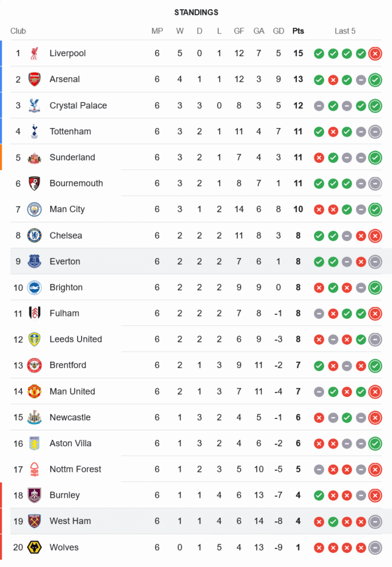392x567 pixels.
Task: Click the Last 5 column header
Action: click(345, 31)
